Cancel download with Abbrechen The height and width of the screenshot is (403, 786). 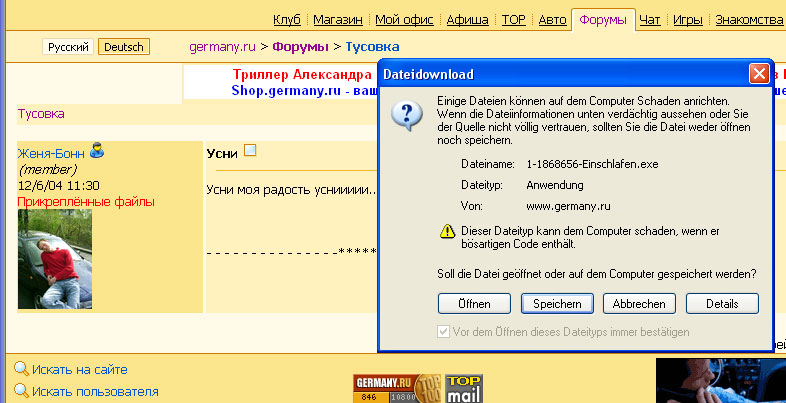pos(639,304)
